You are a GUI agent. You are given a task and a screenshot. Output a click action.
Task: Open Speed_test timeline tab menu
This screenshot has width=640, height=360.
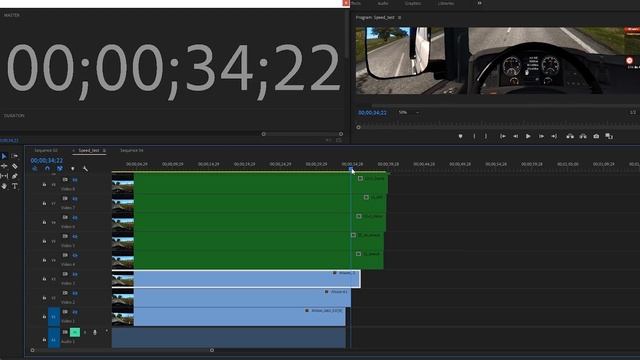(x=104, y=151)
